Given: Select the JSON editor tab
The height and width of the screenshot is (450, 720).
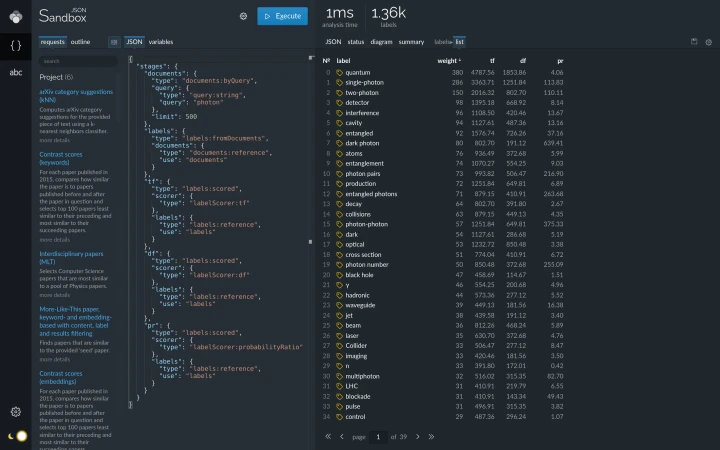Looking at the screenshot, I should tap(134, 42).
